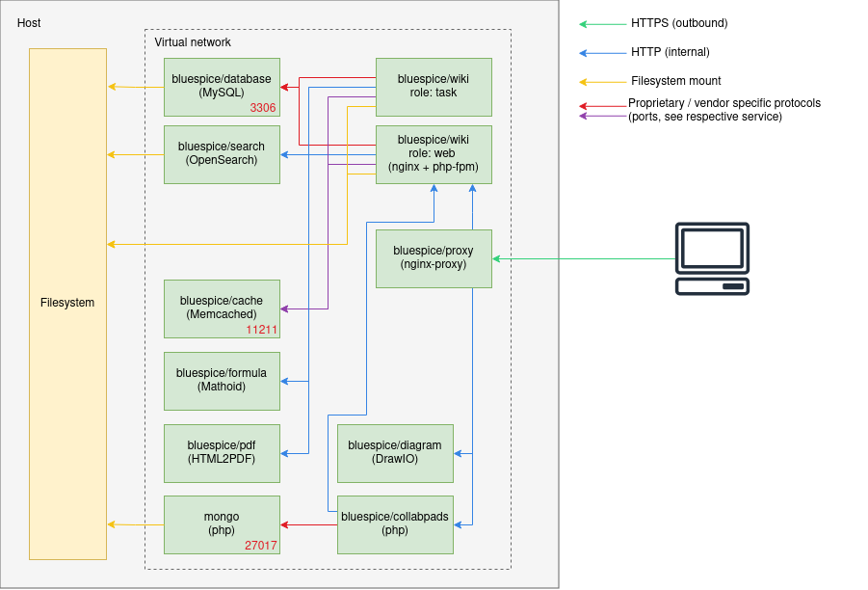The image size is (868, 590).
Task: Click the port number 11211
Action: 261,330
